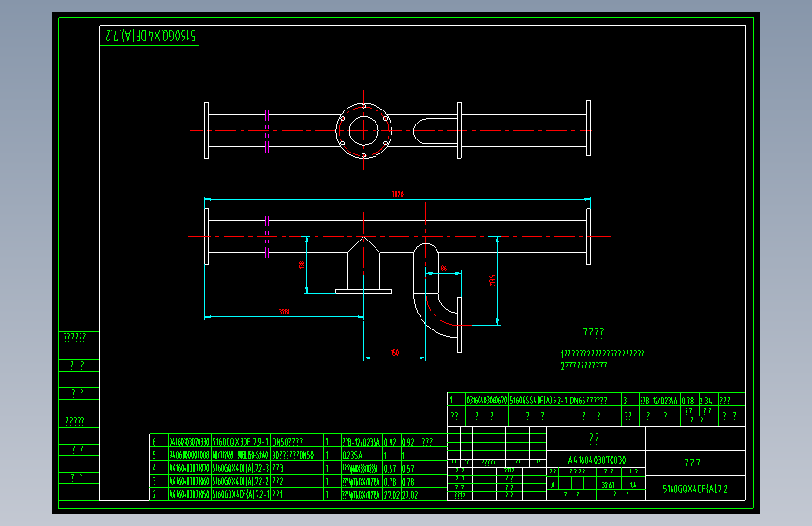Select the 150 horizontal dimension text
Screen dimensions: 812x526
[395, 353]
